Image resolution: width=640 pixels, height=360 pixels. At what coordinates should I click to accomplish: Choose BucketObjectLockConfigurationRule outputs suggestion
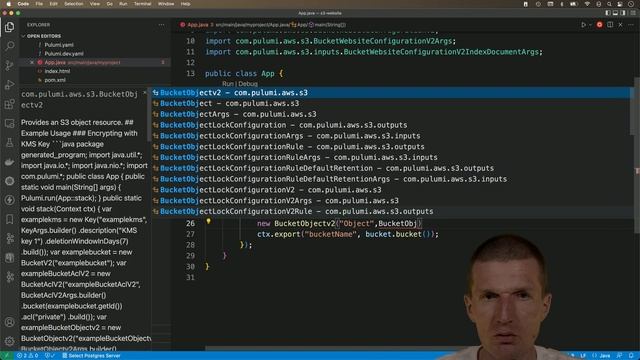point(391,147)
